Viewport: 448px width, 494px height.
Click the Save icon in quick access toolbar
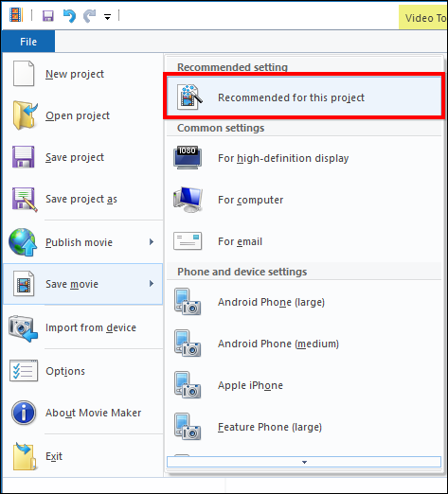[x=47, y=16]
